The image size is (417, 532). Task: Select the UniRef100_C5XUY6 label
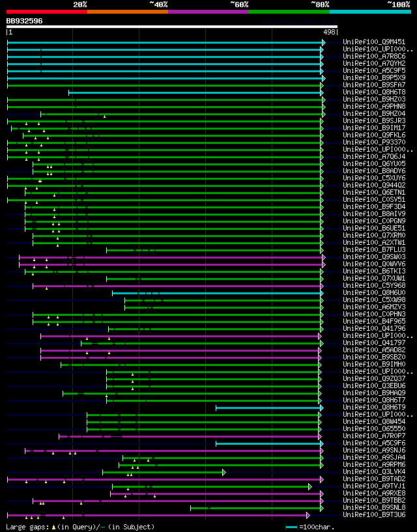click(x=374, y=178)
